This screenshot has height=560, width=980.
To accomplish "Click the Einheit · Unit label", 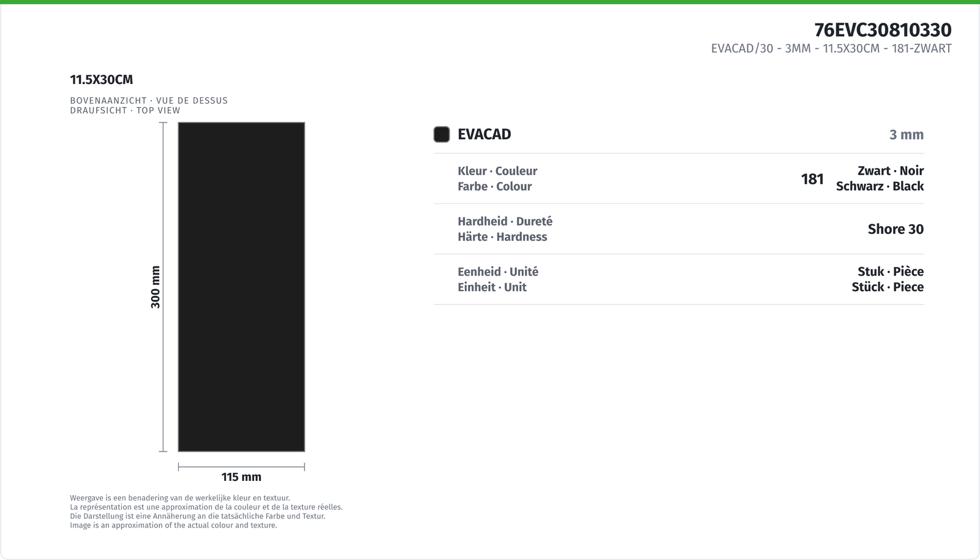I will [492, 287].
